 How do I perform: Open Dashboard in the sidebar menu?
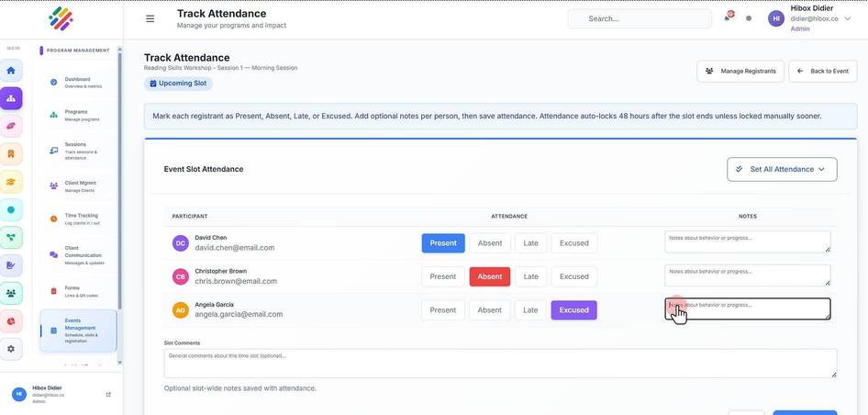[x=78, y=83]
